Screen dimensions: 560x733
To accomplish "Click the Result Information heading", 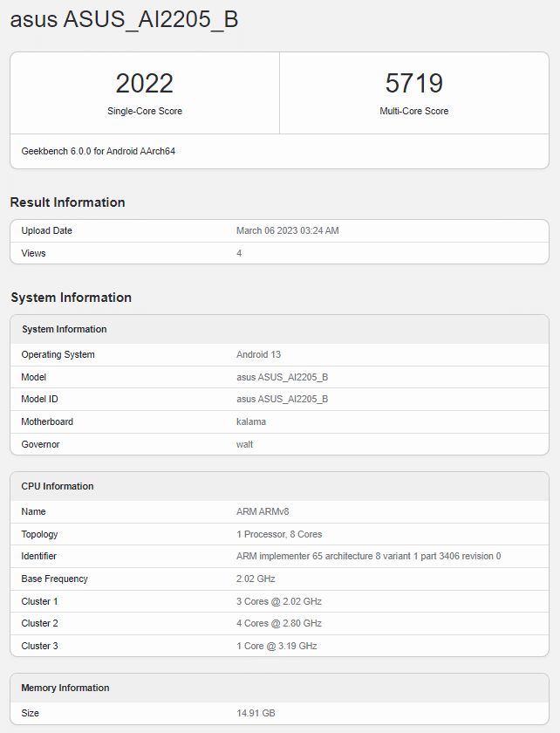I will tap(68, 202).
